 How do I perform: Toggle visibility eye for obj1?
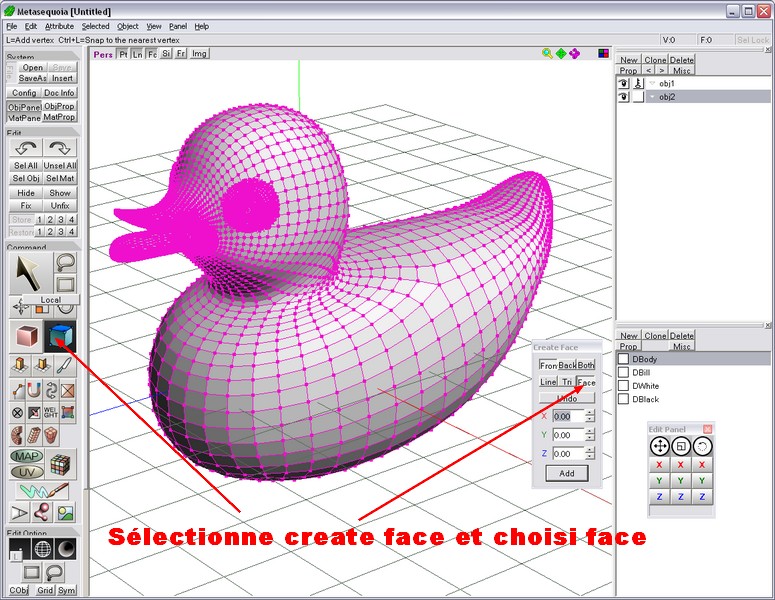coord(622,83)
